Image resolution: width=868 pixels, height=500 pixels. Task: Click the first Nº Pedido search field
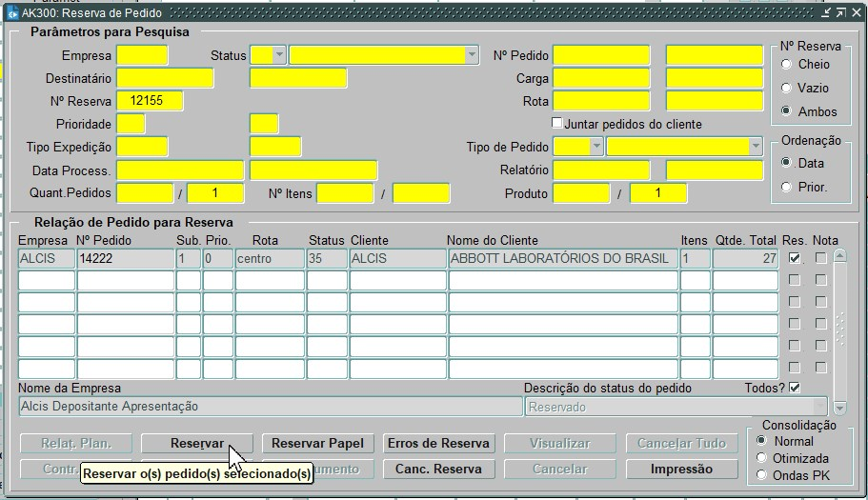(601, 55)
